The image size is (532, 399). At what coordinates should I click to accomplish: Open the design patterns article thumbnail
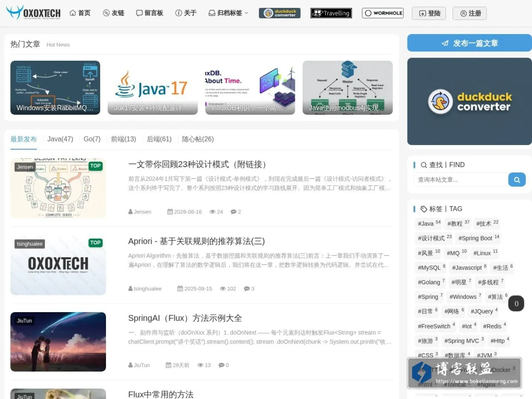click(x=58, y=188)
